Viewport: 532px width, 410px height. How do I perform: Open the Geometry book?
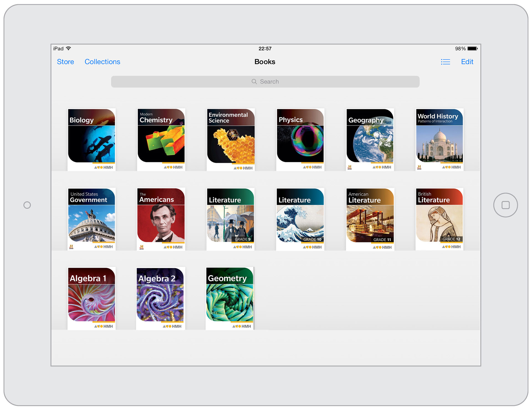230,298
